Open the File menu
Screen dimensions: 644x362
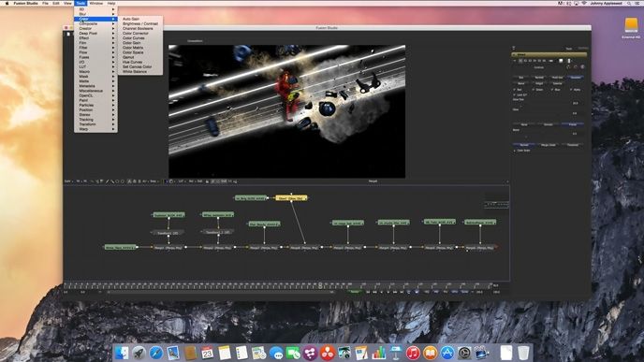click(x=45, y=3)
